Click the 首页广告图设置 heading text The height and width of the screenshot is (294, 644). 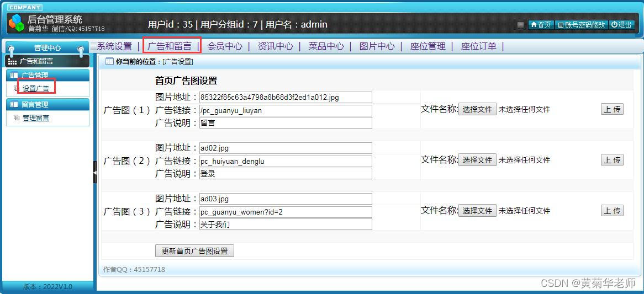tap(186, 81)
